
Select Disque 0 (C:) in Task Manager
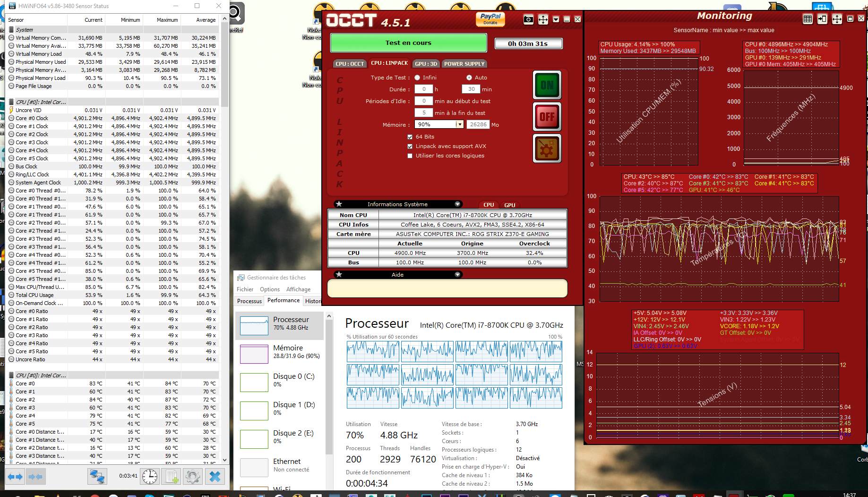[x=280, y=382]
